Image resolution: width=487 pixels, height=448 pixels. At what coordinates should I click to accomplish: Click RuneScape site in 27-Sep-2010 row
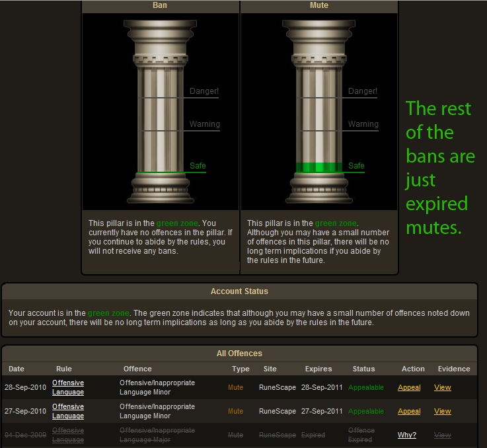(278, 411)
